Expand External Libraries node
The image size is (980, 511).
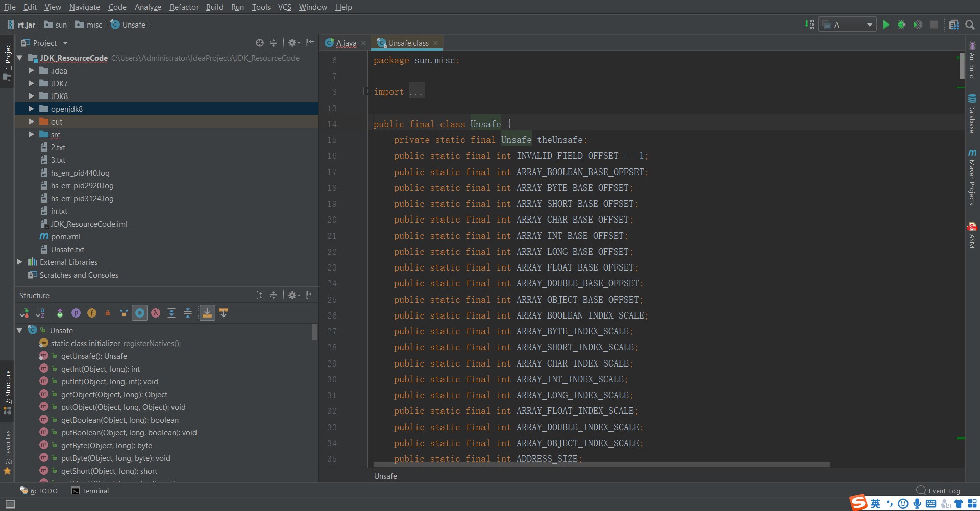click(19, 262)
